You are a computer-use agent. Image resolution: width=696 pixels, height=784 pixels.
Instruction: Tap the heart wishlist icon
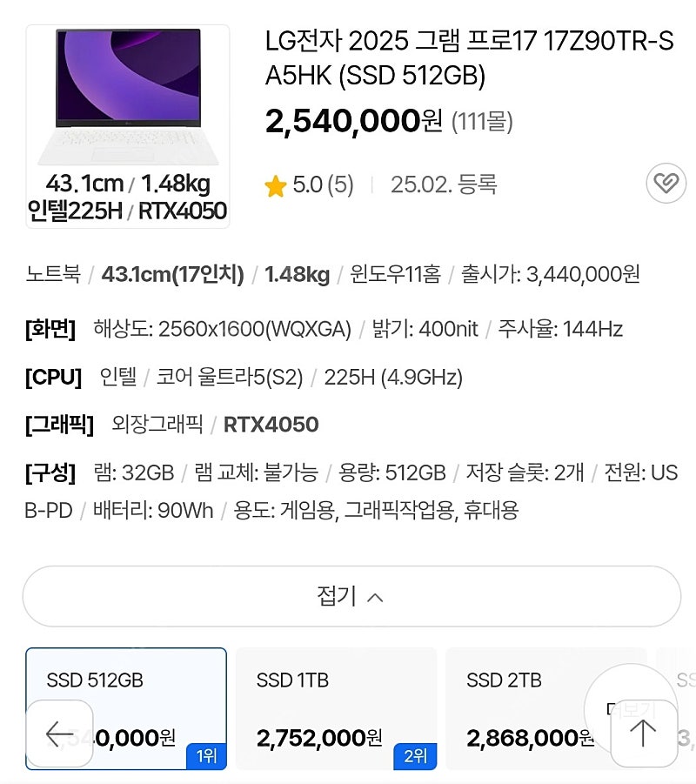[x=666, y=183]
